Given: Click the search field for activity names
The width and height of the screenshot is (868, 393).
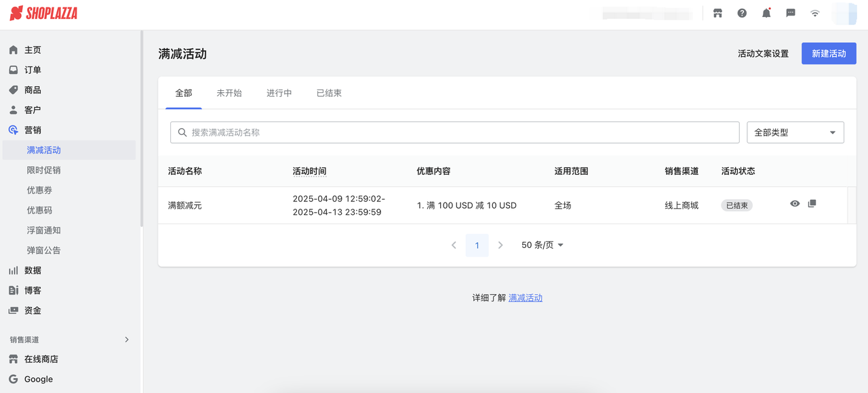Looking at the screenshot, I should pos(454,132).
